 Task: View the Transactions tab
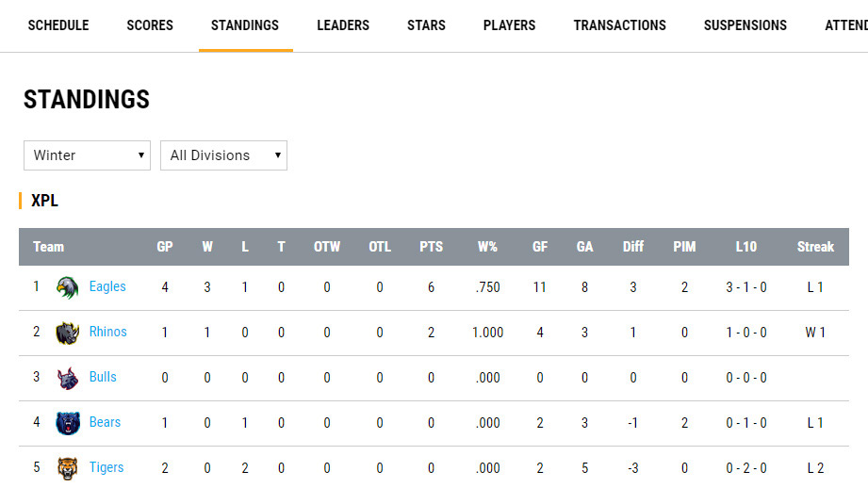click(x=619, y=25)
